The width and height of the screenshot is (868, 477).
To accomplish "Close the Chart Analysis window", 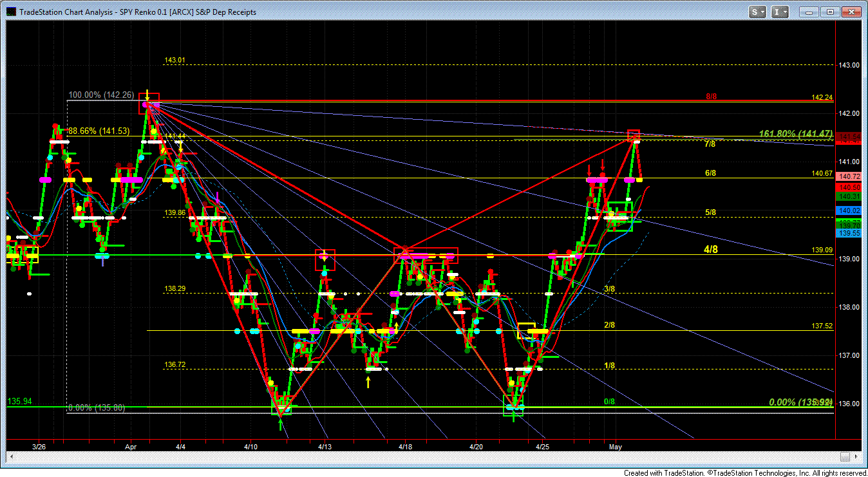I will pos(851,12).
